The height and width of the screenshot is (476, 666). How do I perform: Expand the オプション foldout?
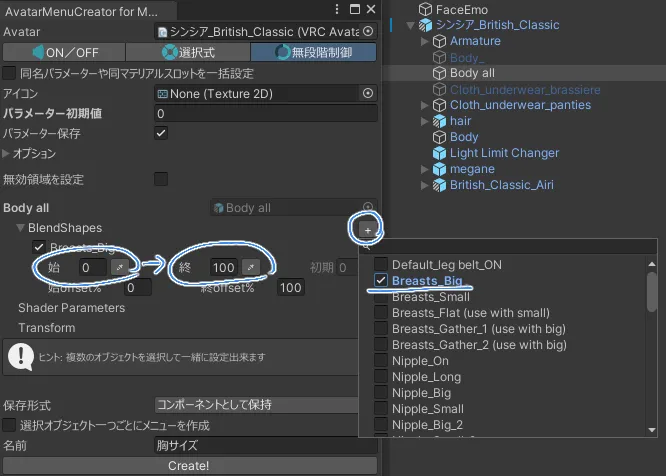tap(7, 154)
